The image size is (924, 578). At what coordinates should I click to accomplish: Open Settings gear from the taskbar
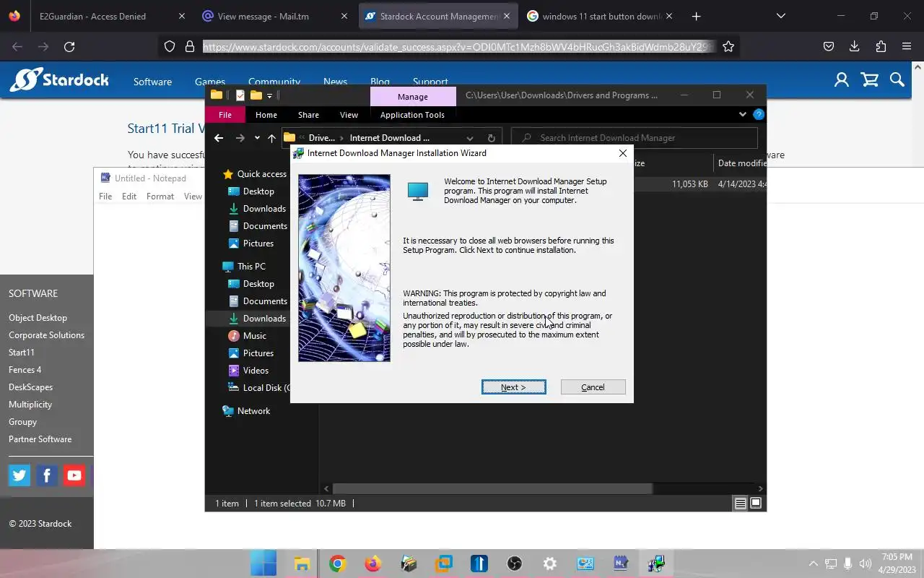(549, 564)
